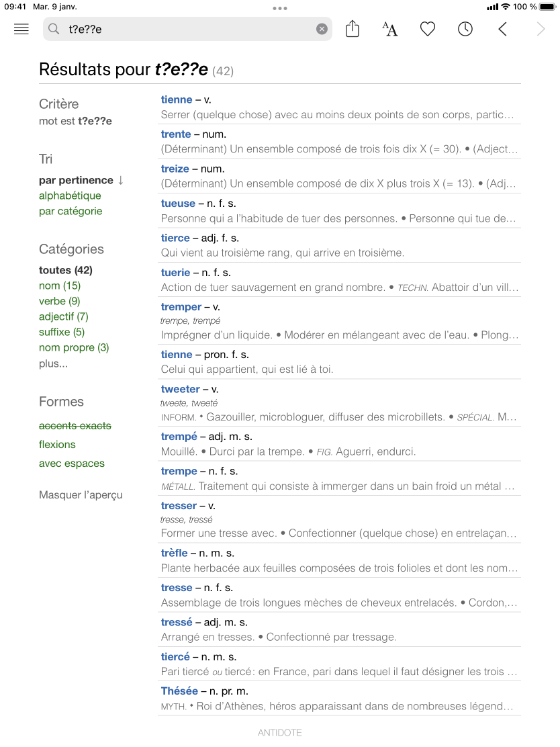560x747 pixels.
Task: Enable the 'flexions' form option
Action: pos(57,445)
